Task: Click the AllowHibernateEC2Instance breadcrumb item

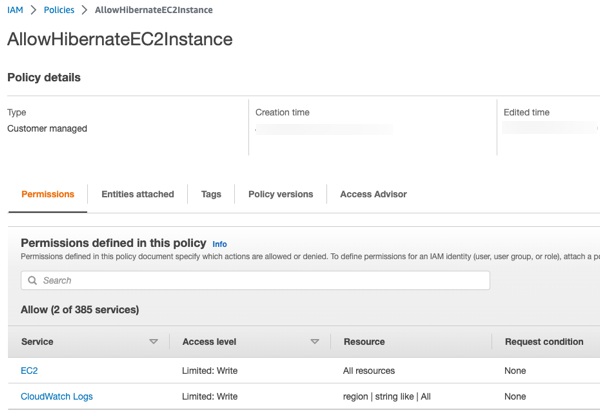Action: [x=154, y=10]
